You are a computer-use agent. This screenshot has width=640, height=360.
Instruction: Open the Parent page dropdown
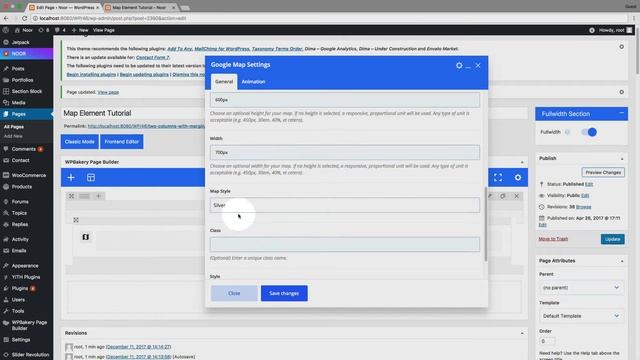point(581,288)
